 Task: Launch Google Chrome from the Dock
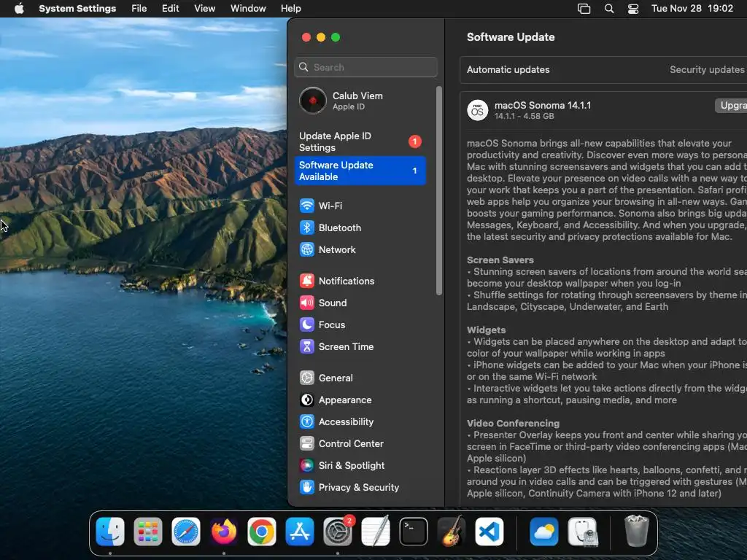262,532
